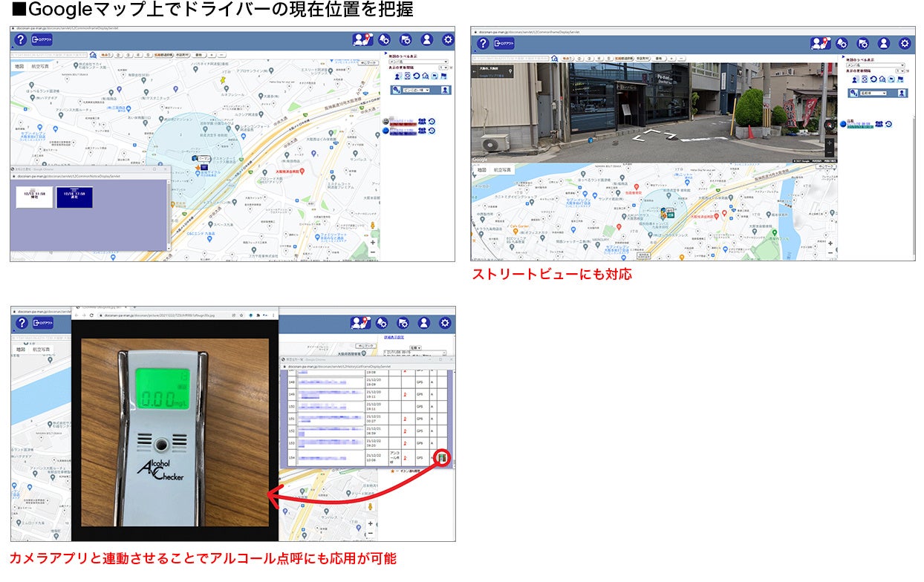
Task: Click the refresh icon in the right panel
Action: (417, 76)
